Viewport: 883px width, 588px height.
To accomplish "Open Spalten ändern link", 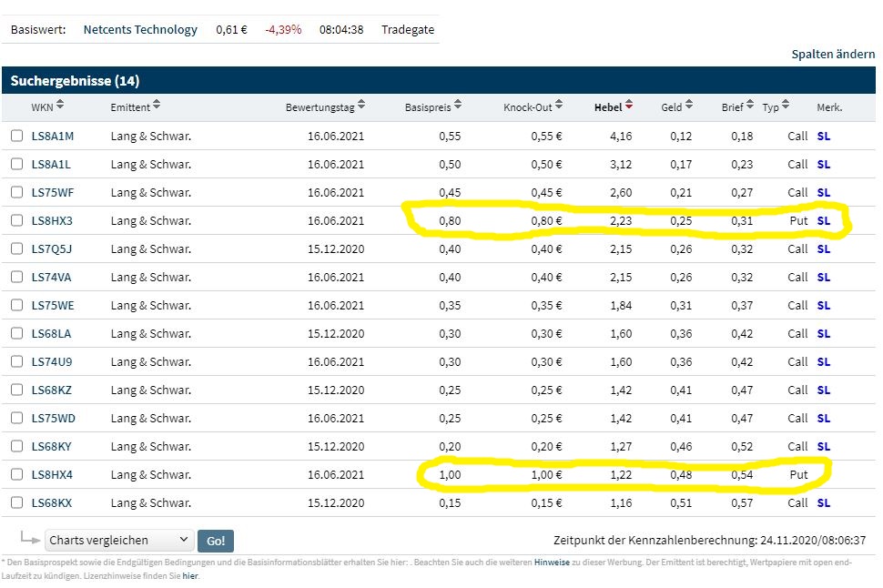I will [833, 54].
